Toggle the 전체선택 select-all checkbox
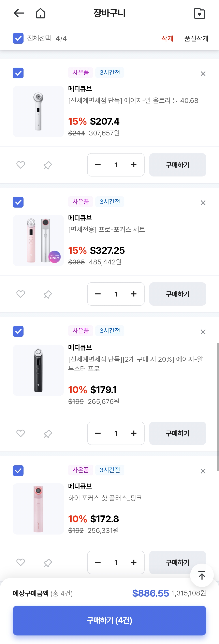Screen dimensions: 219x644 [18, 38]
